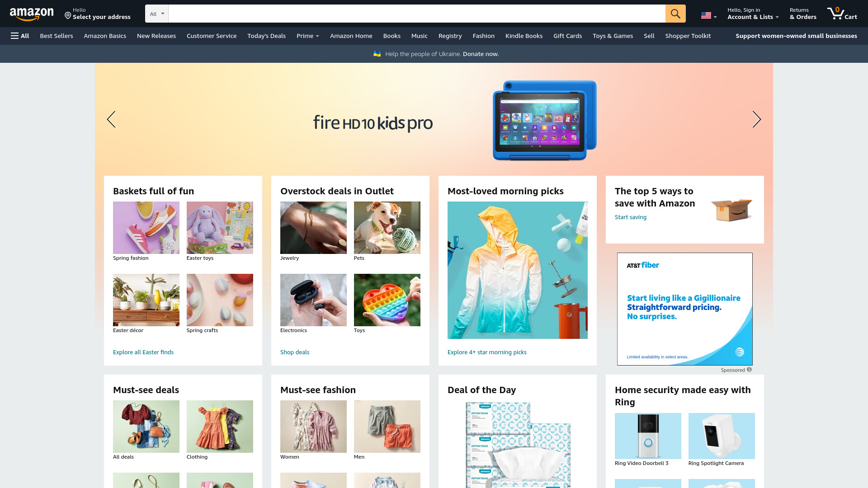The width and height of the screenshot is (868, 488).
Task: Open Toys & Games in nav bar
Action: tap(613, 36)
